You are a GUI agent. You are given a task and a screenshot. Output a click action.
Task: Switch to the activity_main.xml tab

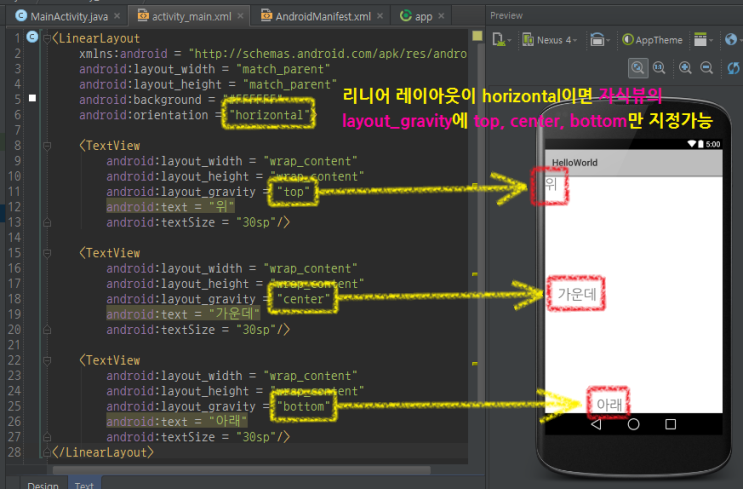click(190, 17)
